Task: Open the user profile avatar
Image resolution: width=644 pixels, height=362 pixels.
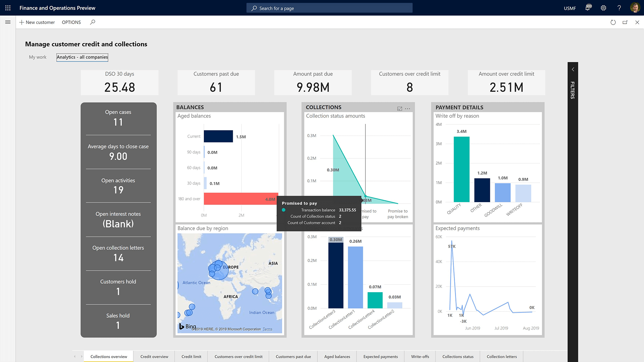Action: coord(635,8)
